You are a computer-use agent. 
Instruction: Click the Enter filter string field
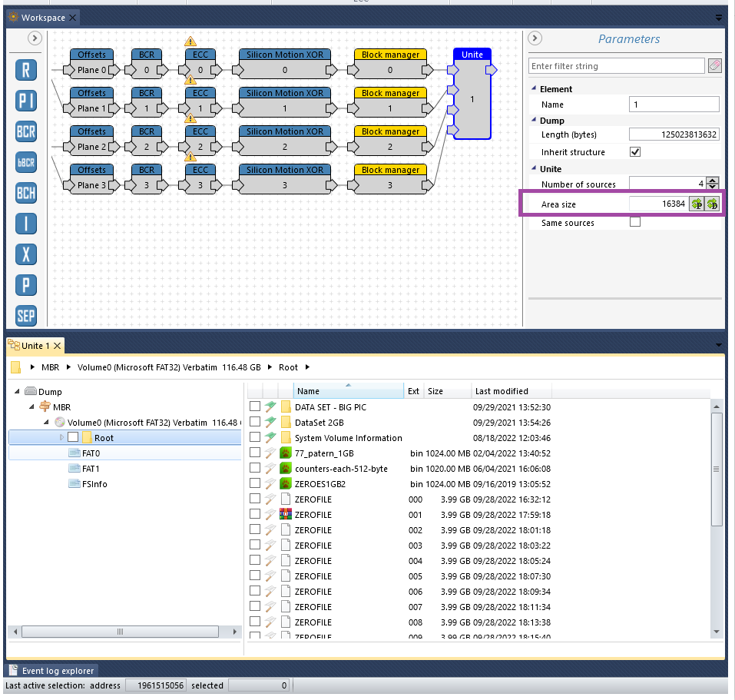[x=616, y=66]
